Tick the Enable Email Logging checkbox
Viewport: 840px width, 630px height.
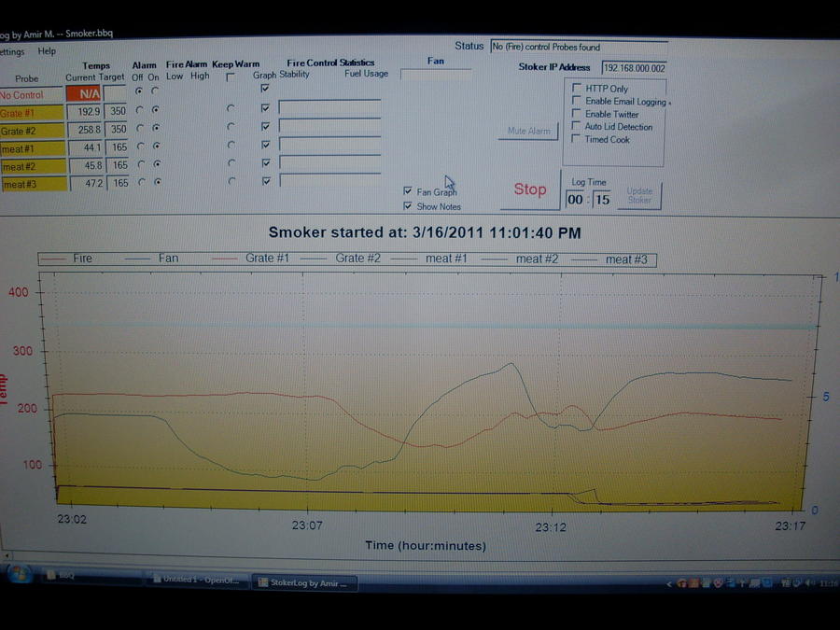(577, 101)
